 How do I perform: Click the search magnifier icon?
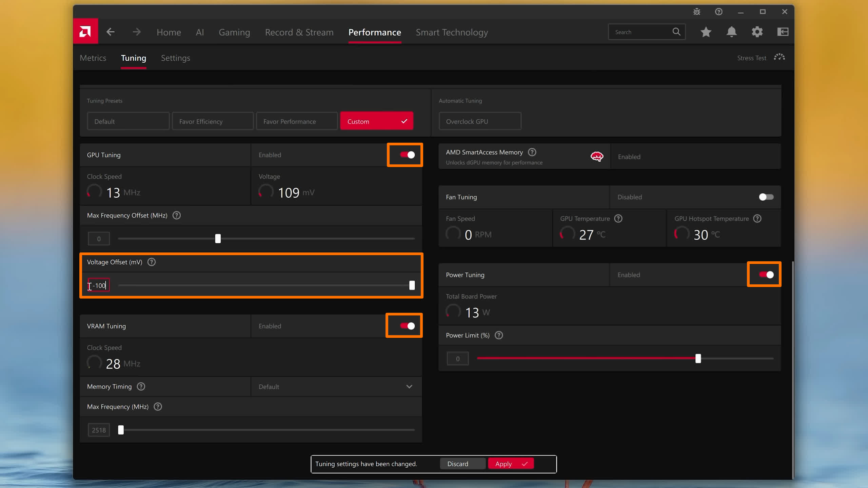pos(676,32)
